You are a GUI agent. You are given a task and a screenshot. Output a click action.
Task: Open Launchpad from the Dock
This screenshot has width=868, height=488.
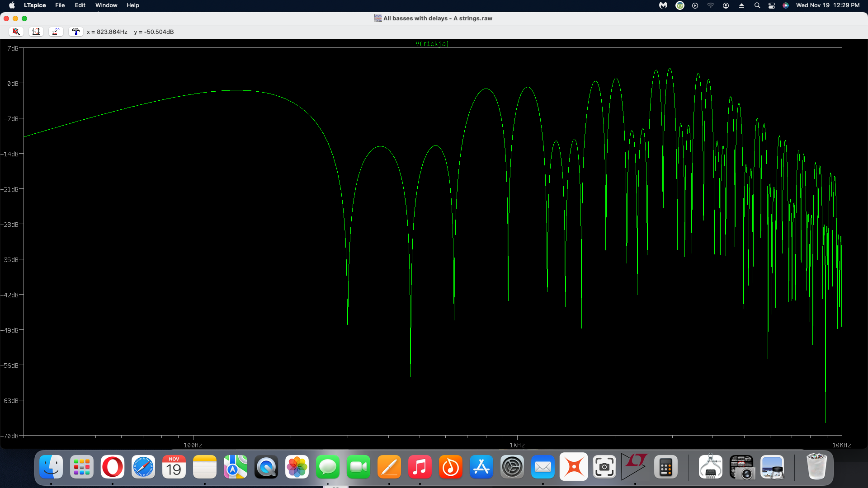point(82,467)
